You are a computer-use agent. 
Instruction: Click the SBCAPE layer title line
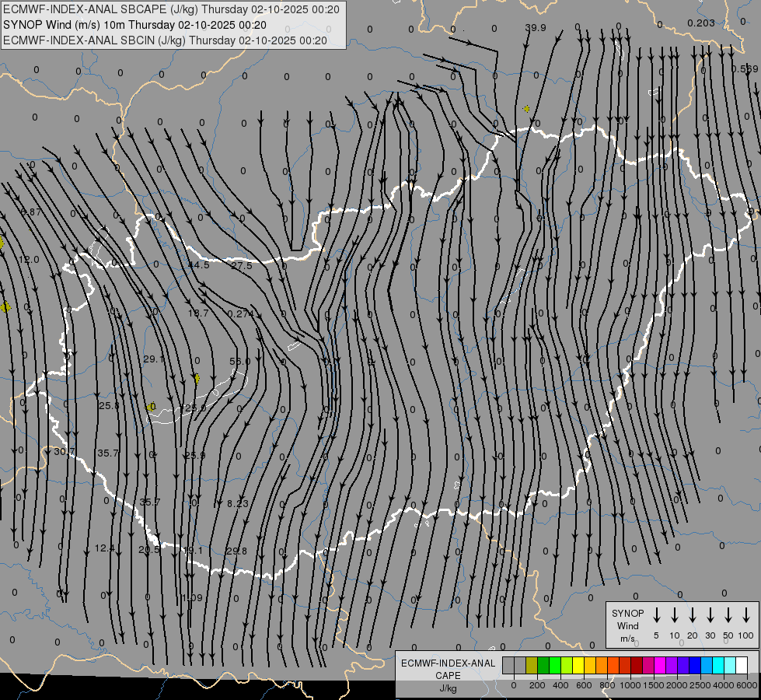point(171,9)
